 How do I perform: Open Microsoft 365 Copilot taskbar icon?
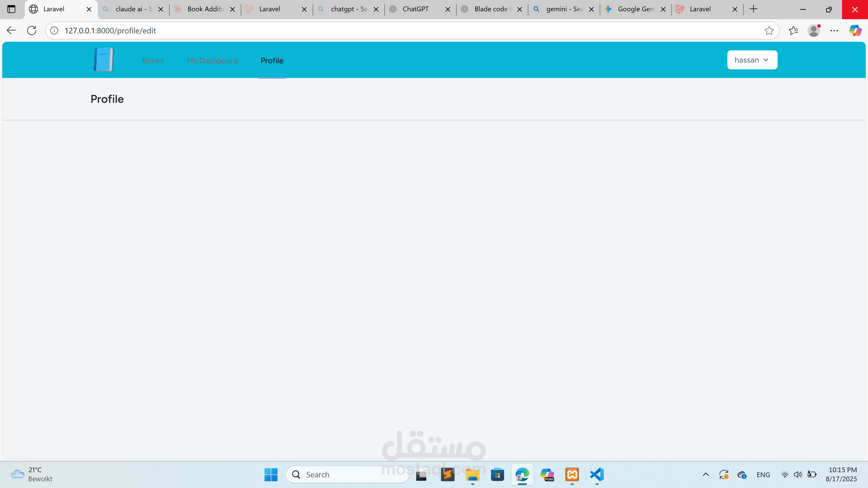(547, 474)
